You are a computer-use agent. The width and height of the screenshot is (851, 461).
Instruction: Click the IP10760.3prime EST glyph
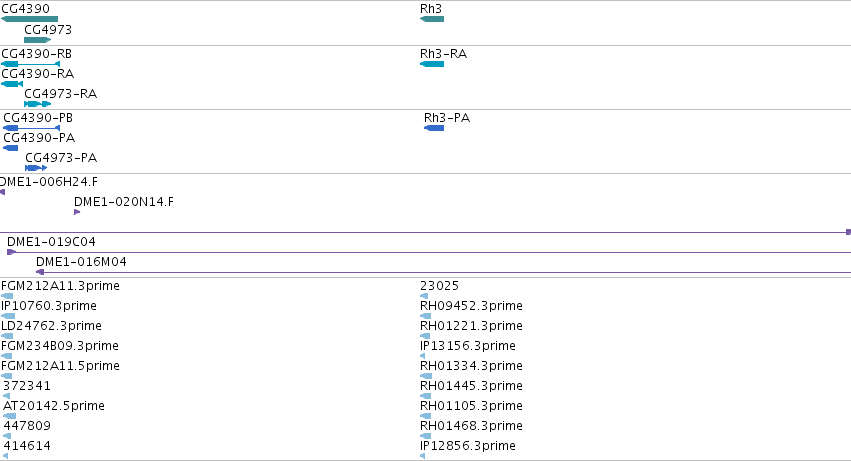click(8, 316)
